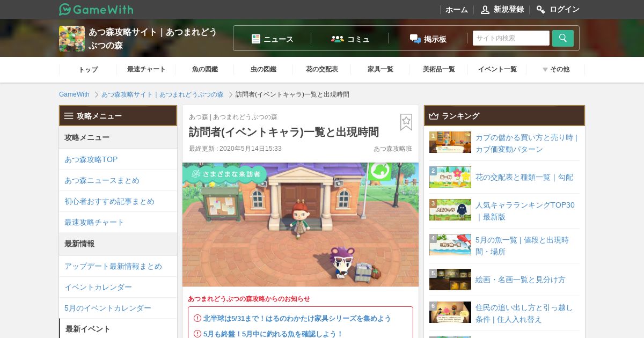This screenshot has width=644, height=338.
Task: Open 掲示板 header menu
Action: pyautogui.click(x=428, y=39)
